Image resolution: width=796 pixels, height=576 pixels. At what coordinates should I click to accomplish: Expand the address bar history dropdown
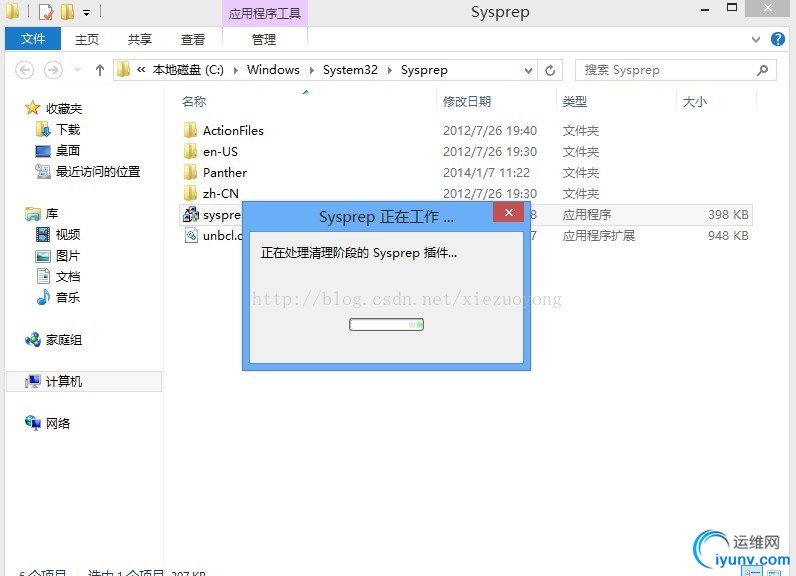coord(528,70)
